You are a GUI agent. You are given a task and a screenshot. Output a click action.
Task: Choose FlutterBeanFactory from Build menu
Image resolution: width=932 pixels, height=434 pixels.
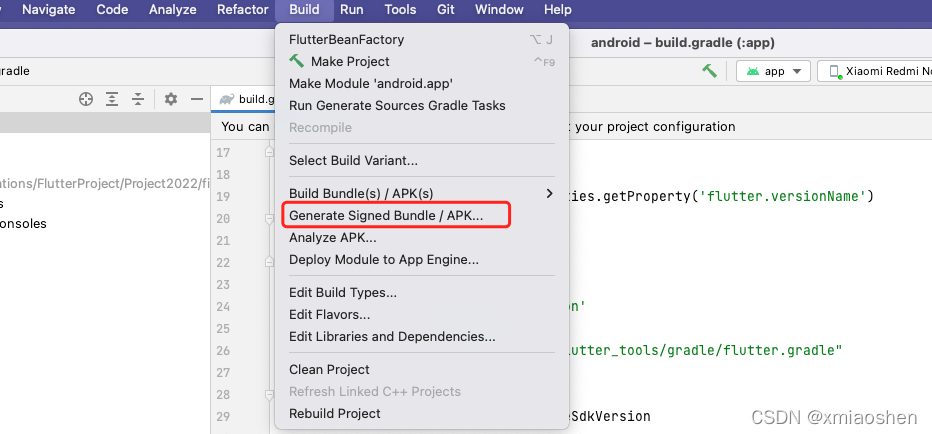click(x=422, y=40)
